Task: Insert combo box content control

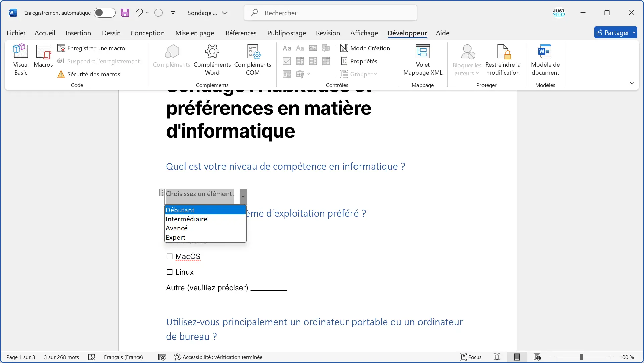Action: tap(300, 61)
